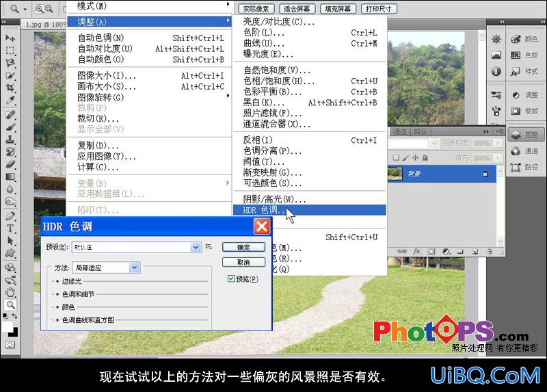This screenshot has height=392, width=547.
Task: Select the Zoom tool in toolbox
Action: pyautogui.click(x=10, y=304)
